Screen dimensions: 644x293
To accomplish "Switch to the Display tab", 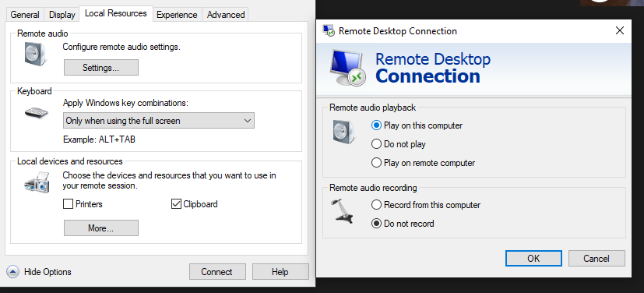I will point(62,14).
